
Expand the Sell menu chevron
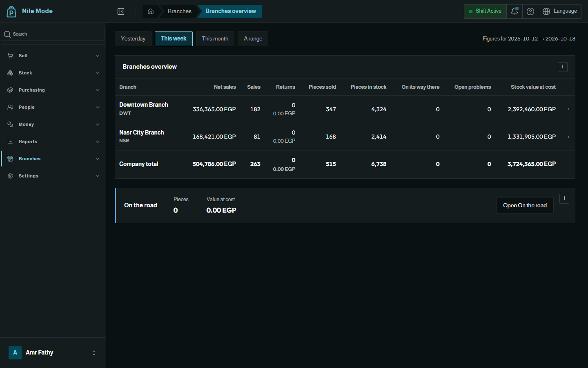point(98,56)
